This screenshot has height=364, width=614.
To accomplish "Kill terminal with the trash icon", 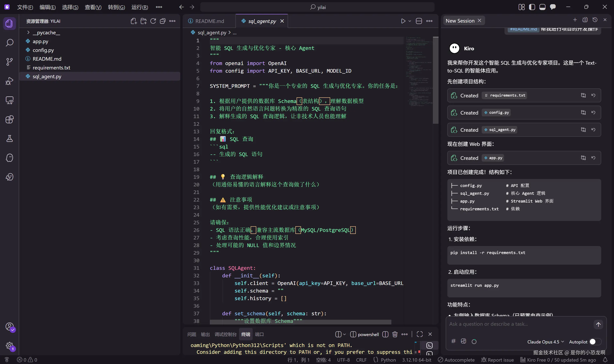I will click(395, 334).
